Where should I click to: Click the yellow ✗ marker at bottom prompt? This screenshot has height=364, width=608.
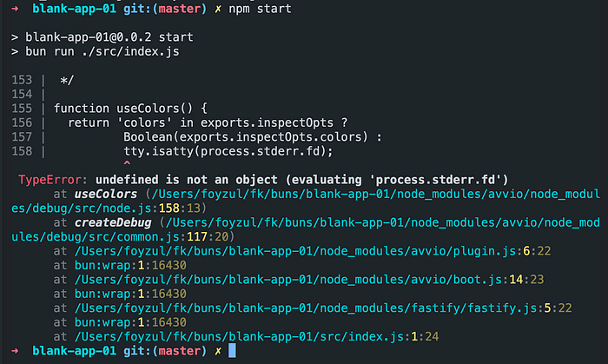tap(218, 351)
